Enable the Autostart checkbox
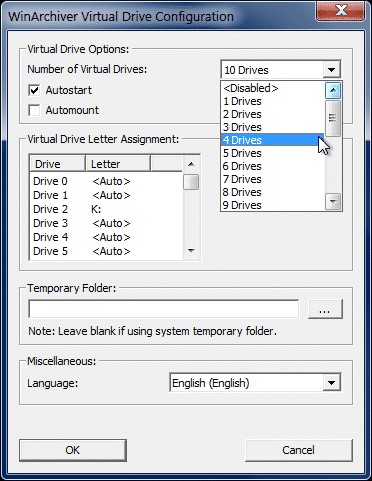 click(x=34, y=90)
